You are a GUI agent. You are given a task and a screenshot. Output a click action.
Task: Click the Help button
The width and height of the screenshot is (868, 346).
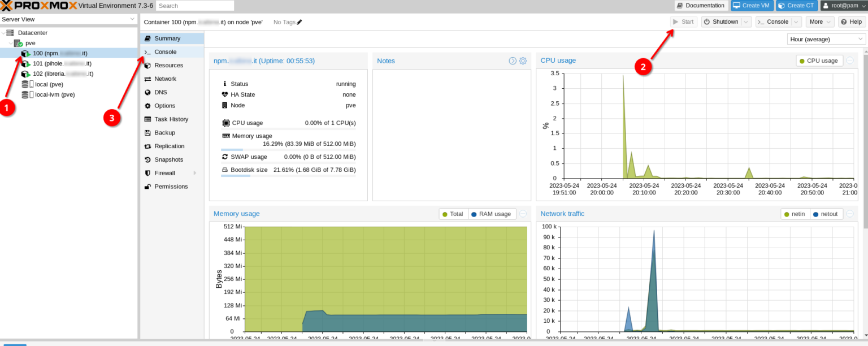852,22
